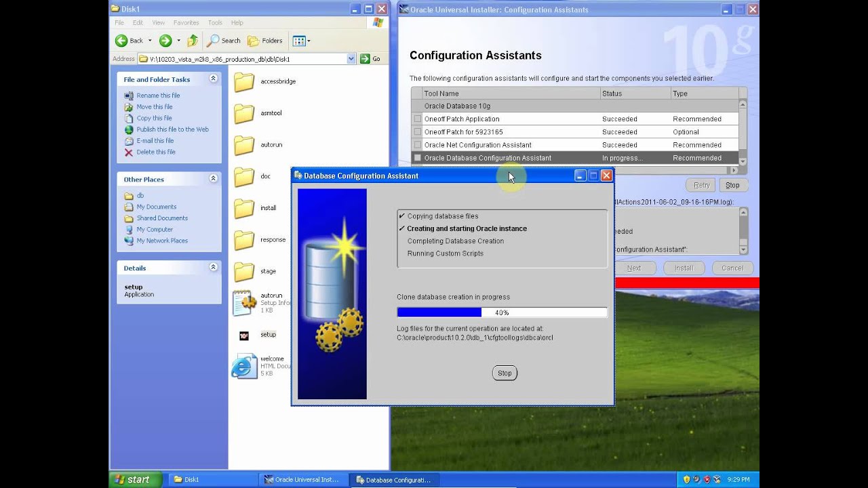Click Stop in the Universal Installer window
The width and height of the screenshot is (868, 488).
coord(732,185)
